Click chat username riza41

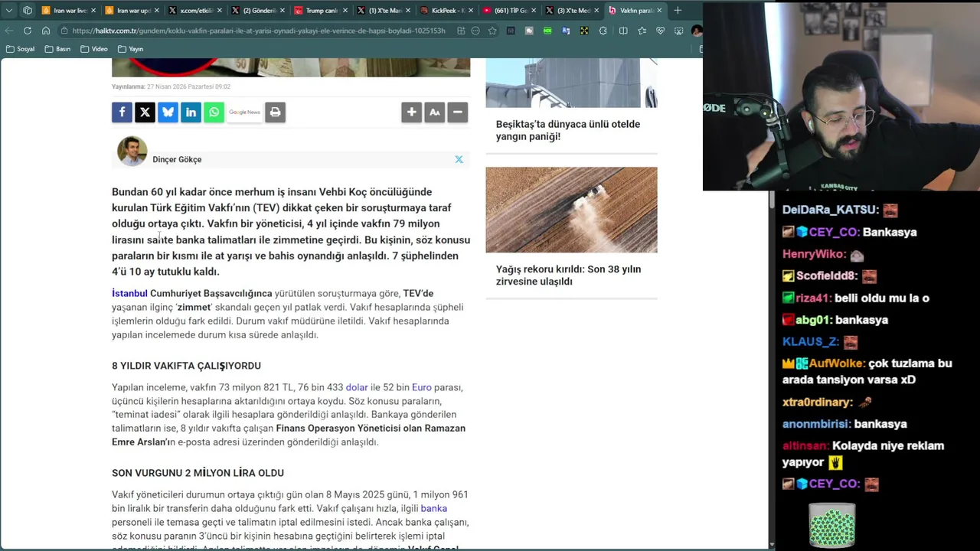pyautogui.click(x=814, y=298)
